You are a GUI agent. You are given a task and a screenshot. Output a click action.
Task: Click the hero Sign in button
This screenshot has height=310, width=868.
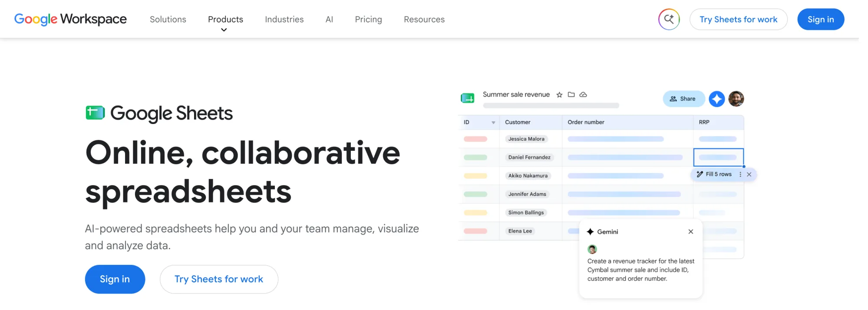click(115, 279)
